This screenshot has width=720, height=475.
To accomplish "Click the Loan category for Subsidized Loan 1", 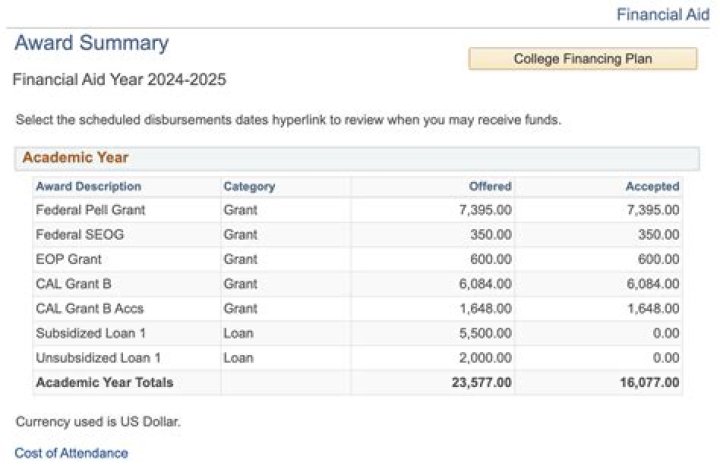I will tap(238, 334).
